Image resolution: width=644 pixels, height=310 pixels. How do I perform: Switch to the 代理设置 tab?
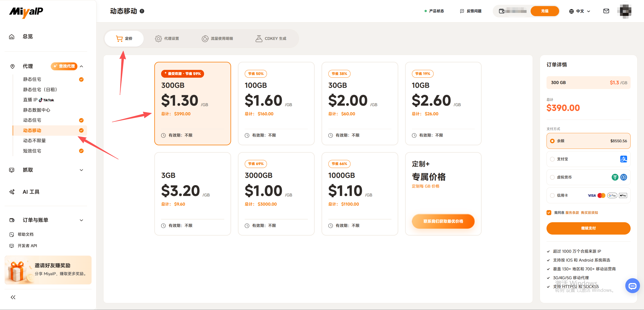tap(167, 39)
